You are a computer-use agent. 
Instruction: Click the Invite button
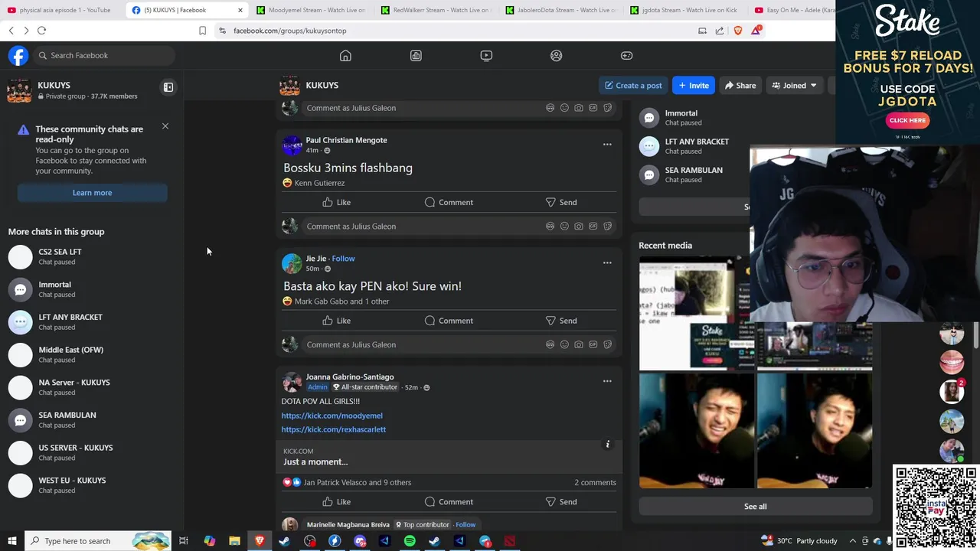coord(693,85)
